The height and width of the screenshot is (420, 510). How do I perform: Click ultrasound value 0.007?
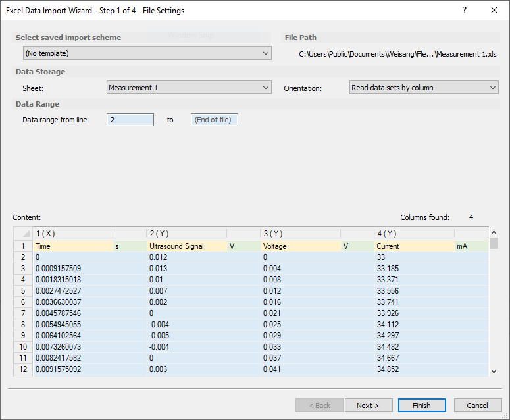pyautogui.click(x=203, y=291)
